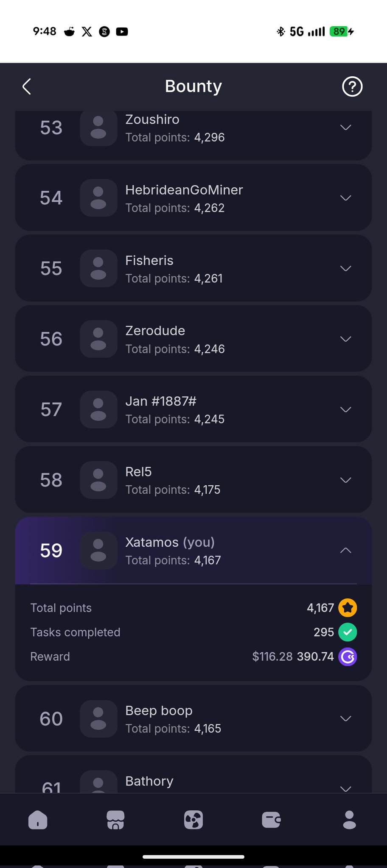
Task: Collapse the Xatamos (you) details
Action: pyautogui.click(x=346, y=551)
